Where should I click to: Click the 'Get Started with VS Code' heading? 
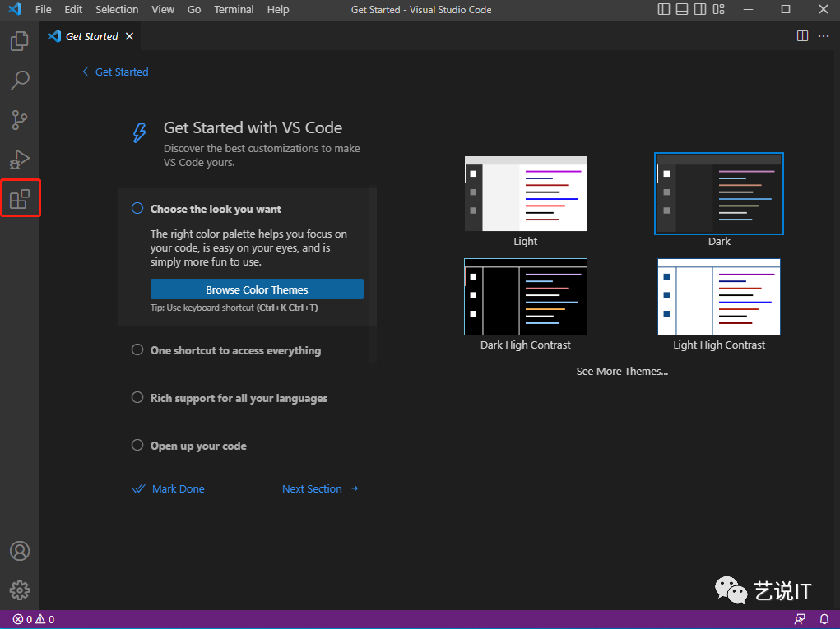click(253, 127)
